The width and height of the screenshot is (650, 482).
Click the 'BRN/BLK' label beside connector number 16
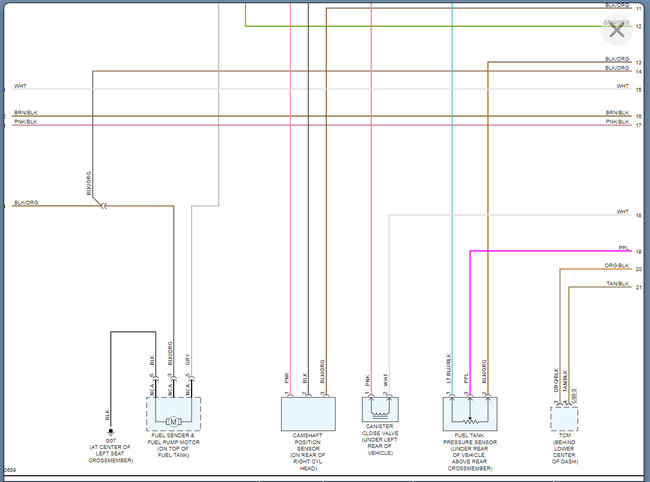pos(617,112)
